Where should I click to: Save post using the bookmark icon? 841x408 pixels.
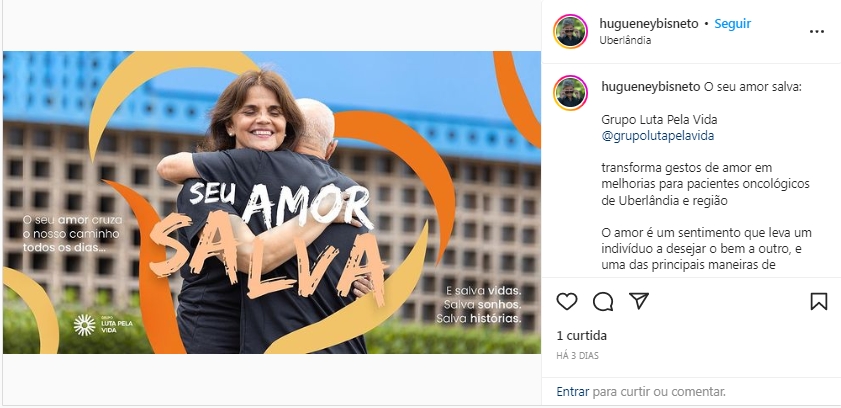click(818, 301)
